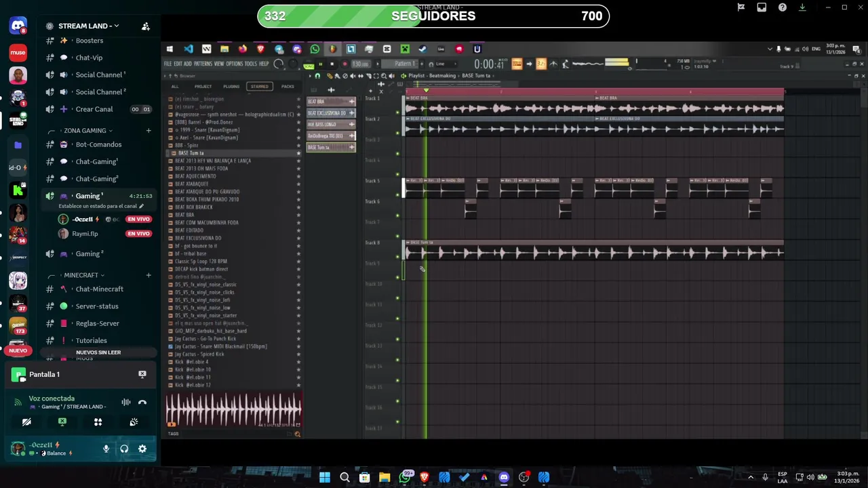This screenshot has width=868, height=488.
Task: Select the 808 BASS LONGO picker clip
Action: pos(331,124)
